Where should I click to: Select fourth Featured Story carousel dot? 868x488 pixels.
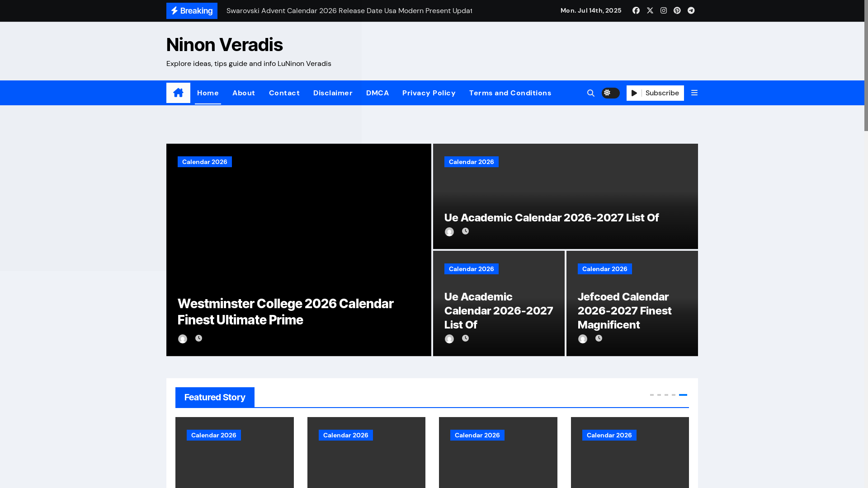(674, 395)
